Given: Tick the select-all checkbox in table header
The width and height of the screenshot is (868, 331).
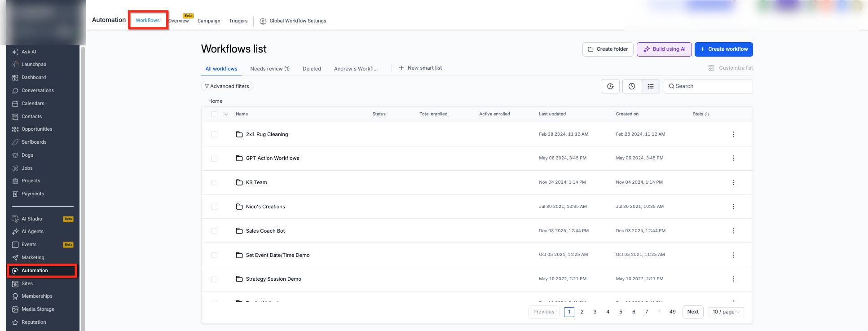Looking at the screenshot, I should (214, 114).
